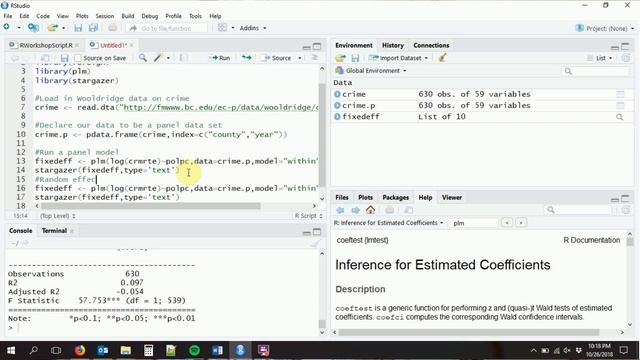Image resolution: width=640 pixels, height=360 pixels.
Task: Open (Top Level) scope selector
Action: tap(58, 216)
